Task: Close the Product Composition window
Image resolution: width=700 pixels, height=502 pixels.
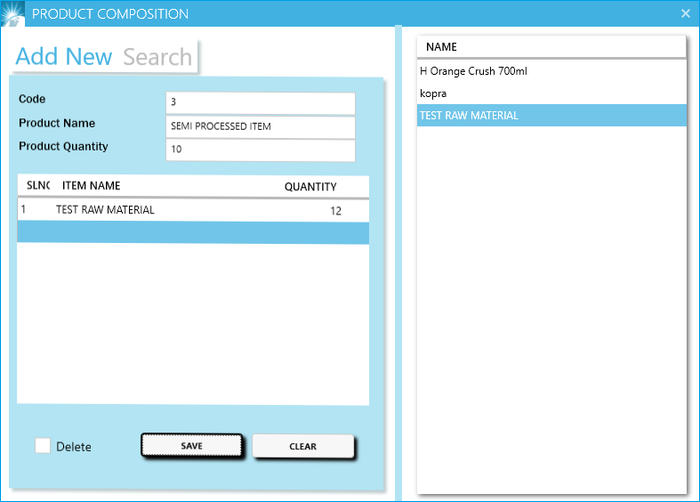Action: pos(685,14)
